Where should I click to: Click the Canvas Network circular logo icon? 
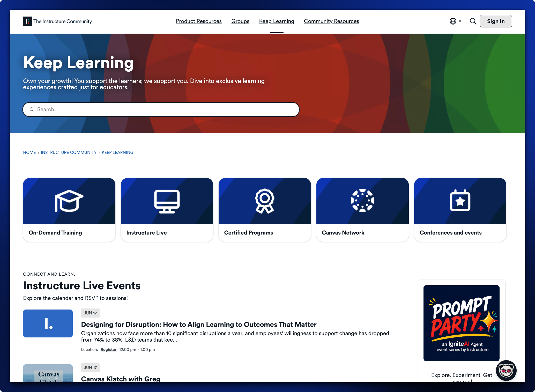pyautogui.click(x=362, y=200)
